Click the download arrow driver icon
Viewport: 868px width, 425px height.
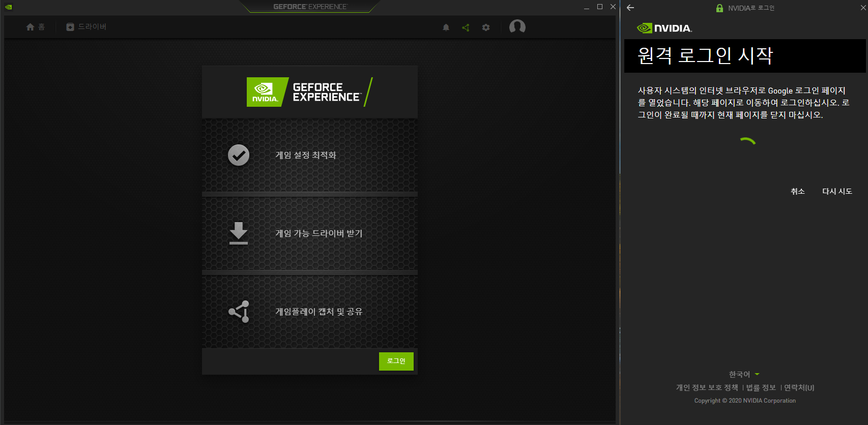[x=239, y=233]
